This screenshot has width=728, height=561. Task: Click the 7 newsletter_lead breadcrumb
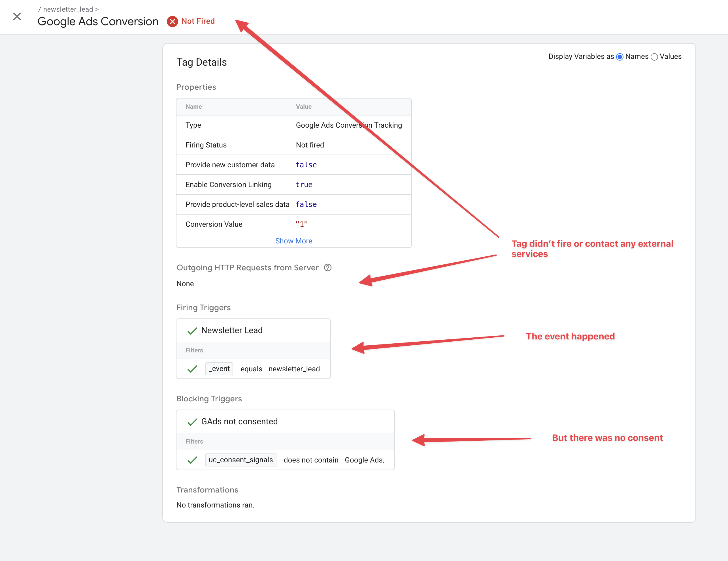pos(65,9)
